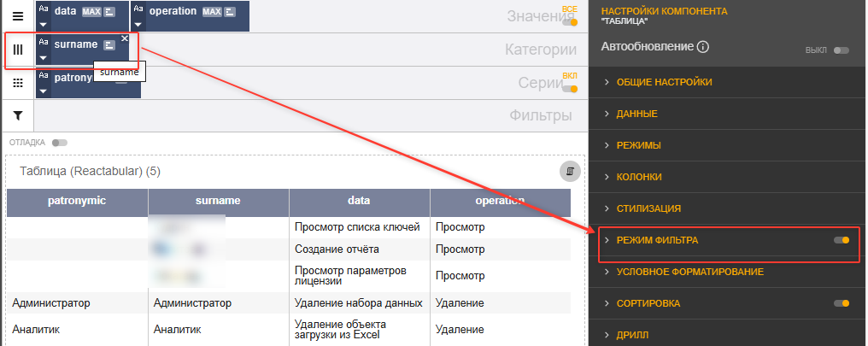Turn on the Автообновление switch

pos(842,50)
